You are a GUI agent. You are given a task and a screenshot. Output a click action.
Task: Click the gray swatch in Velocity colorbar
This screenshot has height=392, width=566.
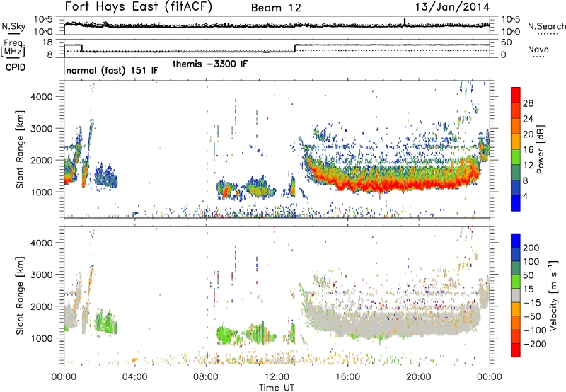click(516, 295)
